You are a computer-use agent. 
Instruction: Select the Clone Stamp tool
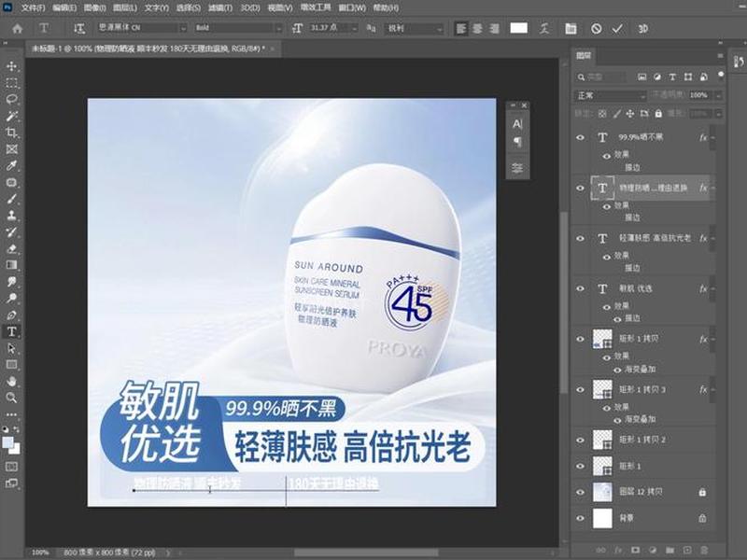tap(11, 216)
